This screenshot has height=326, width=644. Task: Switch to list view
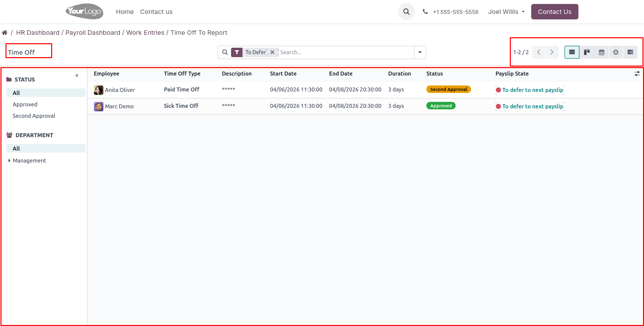(572, 52)
